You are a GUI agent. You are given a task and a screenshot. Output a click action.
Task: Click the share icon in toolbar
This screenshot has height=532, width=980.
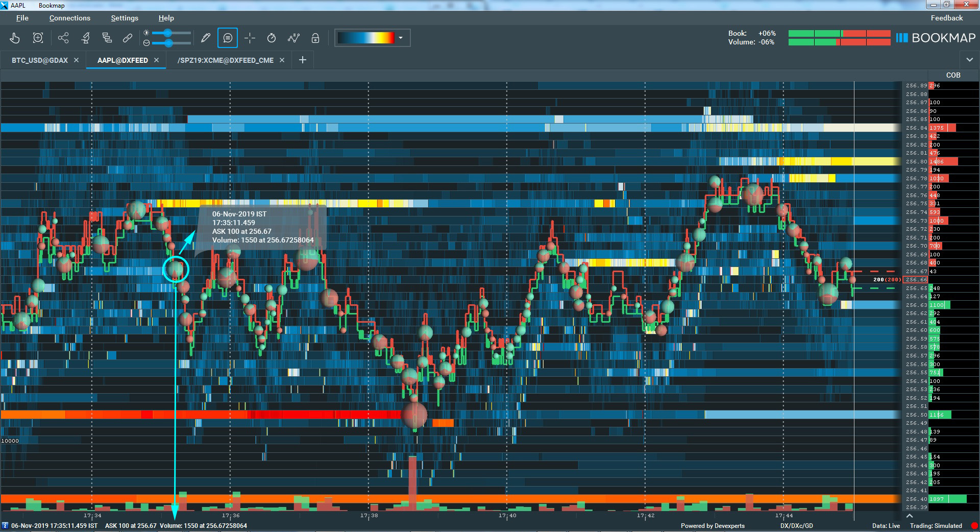coord(63,38)
